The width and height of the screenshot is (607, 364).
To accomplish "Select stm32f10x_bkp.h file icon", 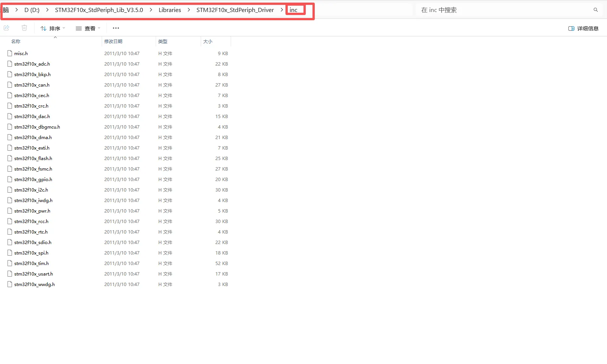I will coord(10,75).
